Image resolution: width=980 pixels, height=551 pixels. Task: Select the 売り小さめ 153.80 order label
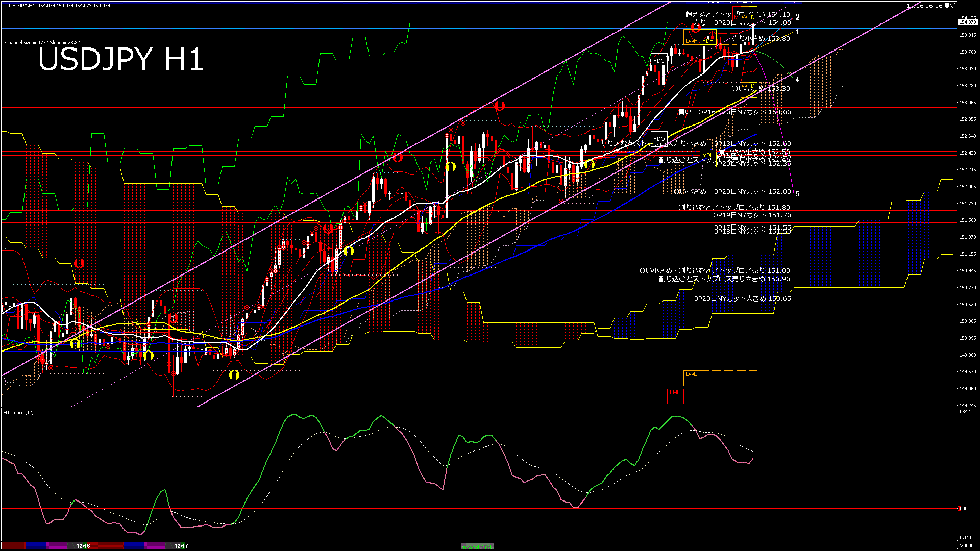(x=761, y=39)
